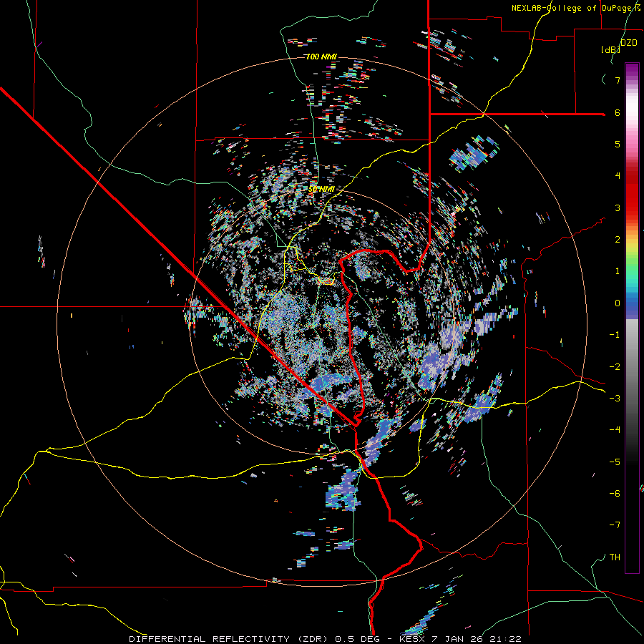Click "DIFFERENTIAL REFLECTIVITY" in the bottom caption
644x644 pixels.
coord(210,639)
